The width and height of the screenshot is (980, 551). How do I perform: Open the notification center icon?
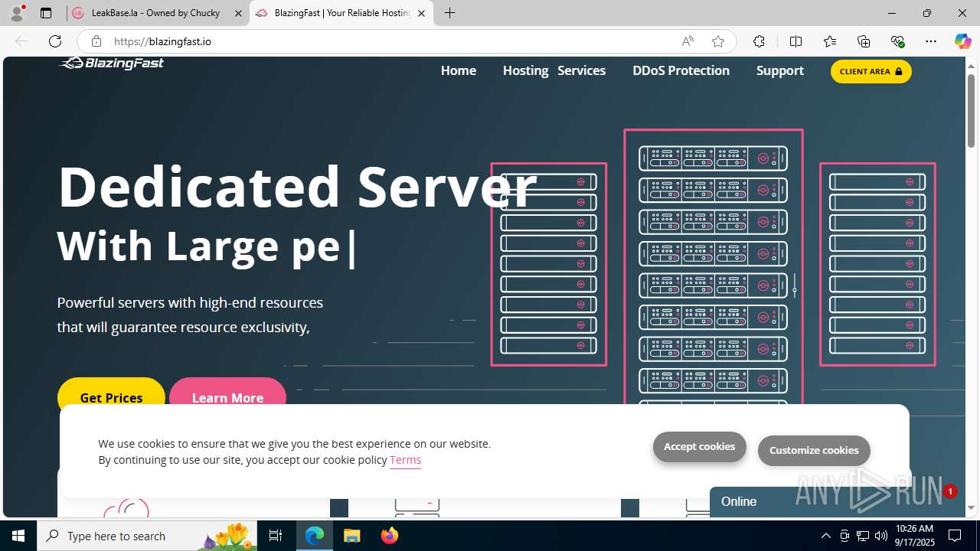point(955,536)
